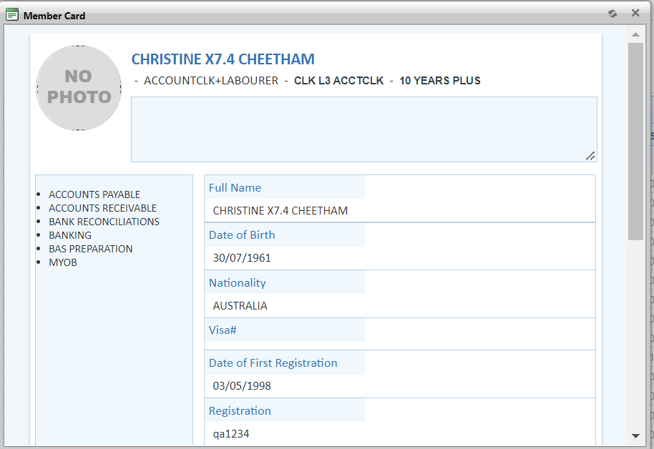The image size is (654, 449).
Task: Select the Full Name field value
Action: (x=279, y=210)
